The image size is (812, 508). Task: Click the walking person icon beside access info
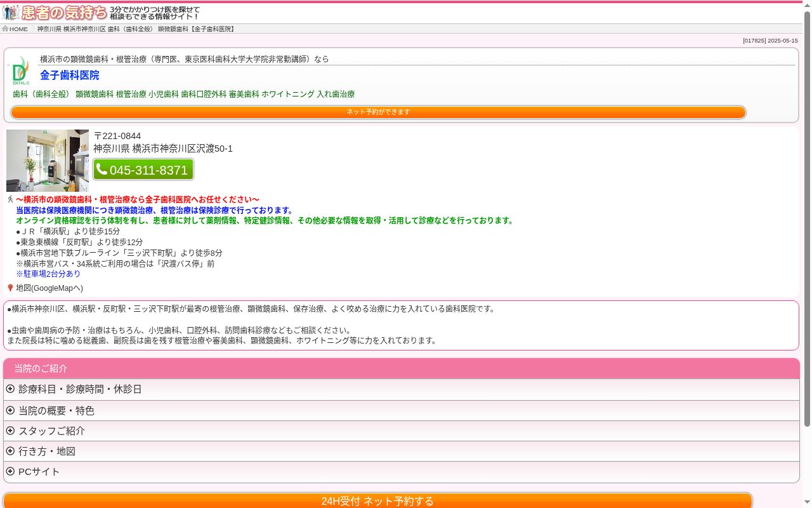pos(10,199)
